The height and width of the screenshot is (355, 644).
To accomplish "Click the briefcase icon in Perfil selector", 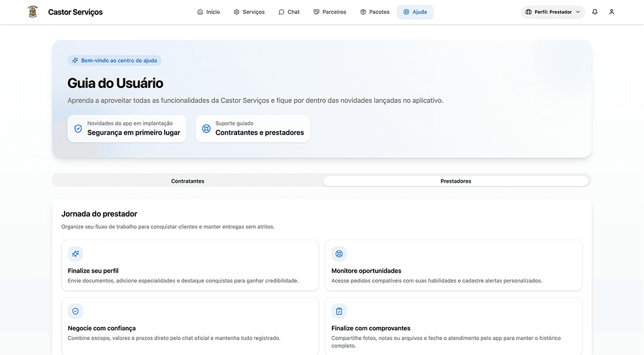I will tap(528, 12).
